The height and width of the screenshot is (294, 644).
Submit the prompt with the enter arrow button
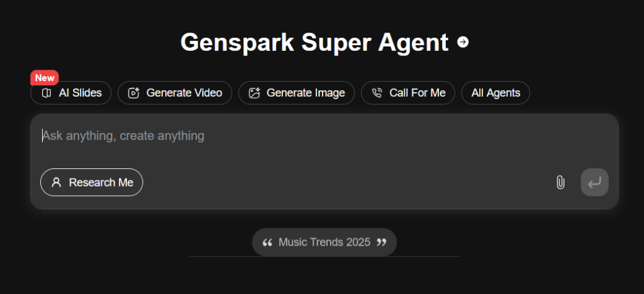click(594, 182)
